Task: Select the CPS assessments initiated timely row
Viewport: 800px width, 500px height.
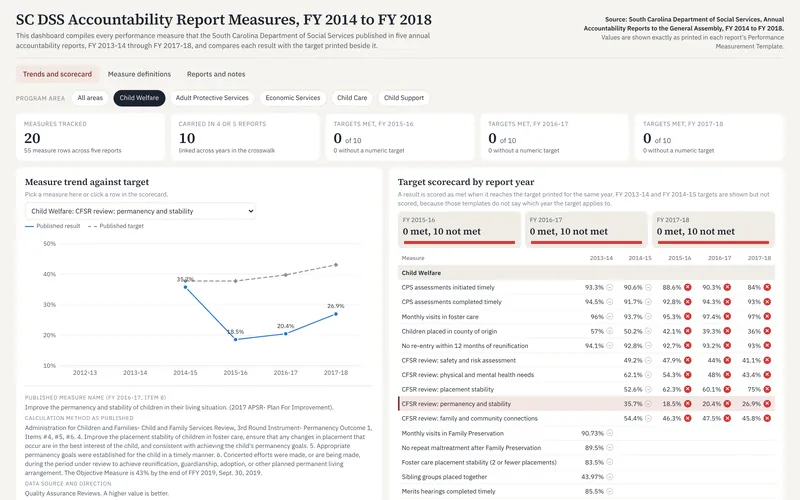Action: 586,287
